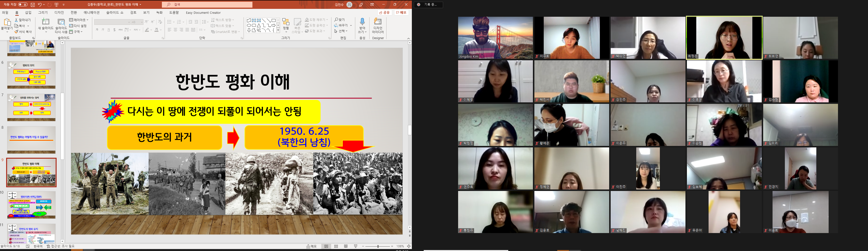Switch to slide sorter view icon
868x251 pixels.
336,246
